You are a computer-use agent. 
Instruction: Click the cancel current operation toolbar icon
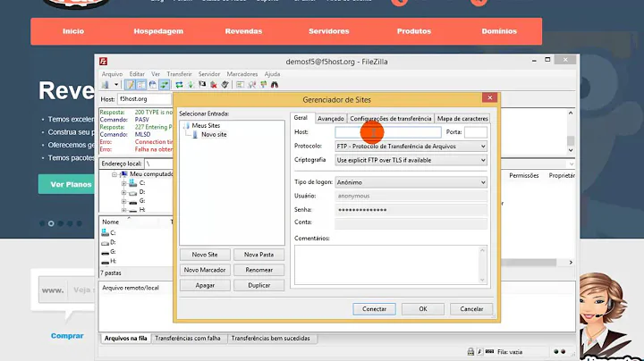[202, 85]
